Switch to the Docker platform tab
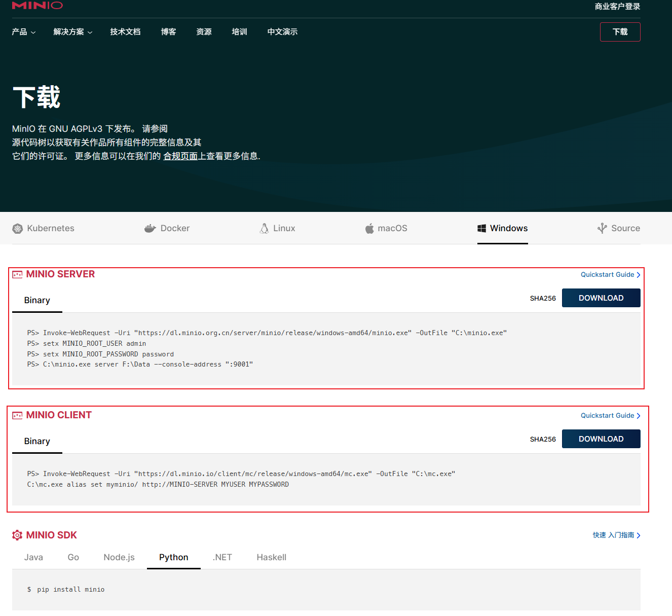This screenshot has height=616, width=672. click(167, 229)
